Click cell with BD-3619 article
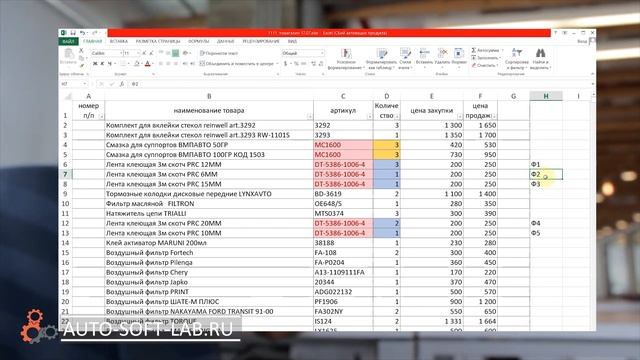 pos(343,194)
